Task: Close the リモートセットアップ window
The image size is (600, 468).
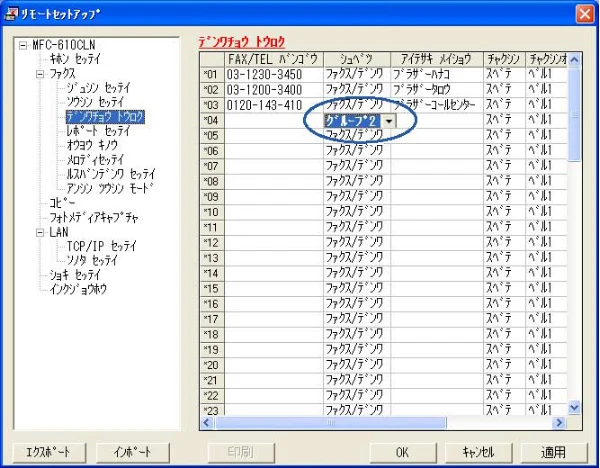Action: [585, 14]
